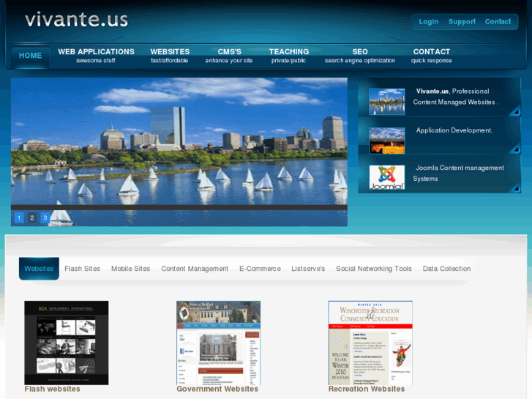
Task: Switch to the Listserve's tab
Action: (308, 269)
